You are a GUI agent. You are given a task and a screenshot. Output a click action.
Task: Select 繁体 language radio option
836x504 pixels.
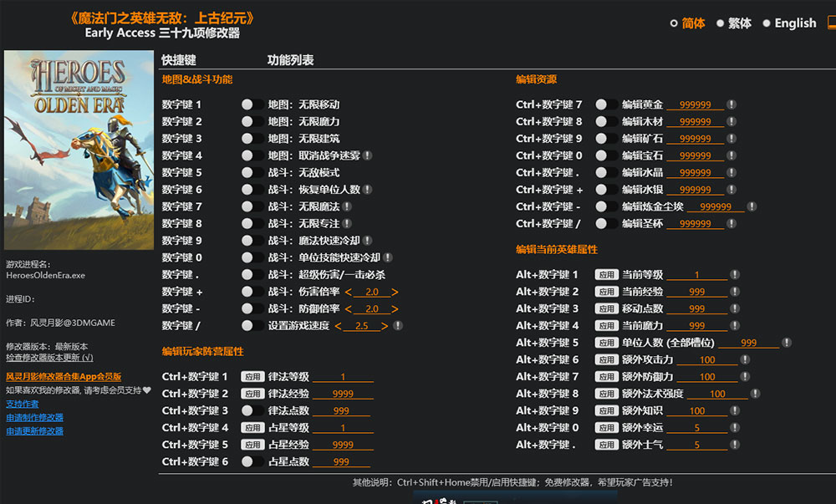[734, 23]
